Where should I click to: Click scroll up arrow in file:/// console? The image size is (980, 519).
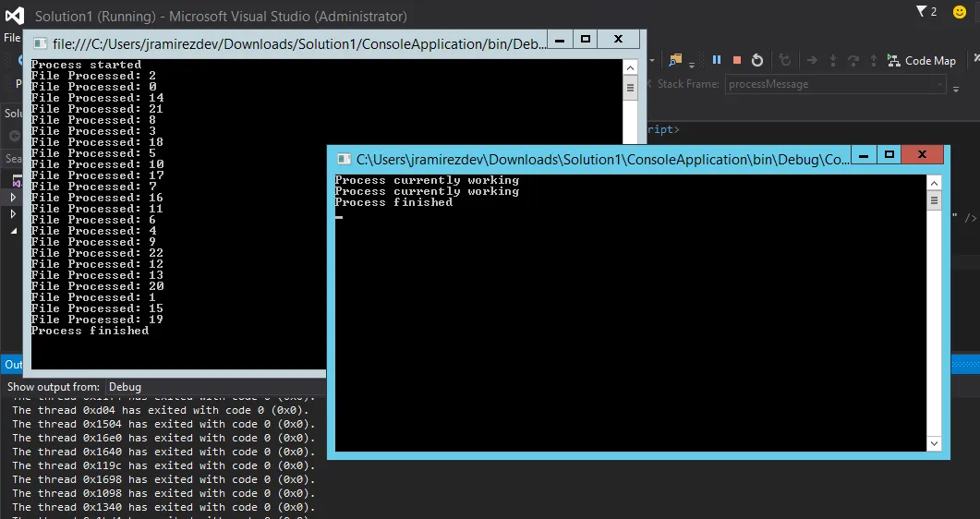[630, 67]
